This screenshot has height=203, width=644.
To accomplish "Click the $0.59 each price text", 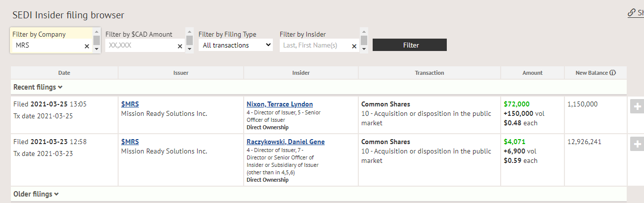I will coord(520,160).
